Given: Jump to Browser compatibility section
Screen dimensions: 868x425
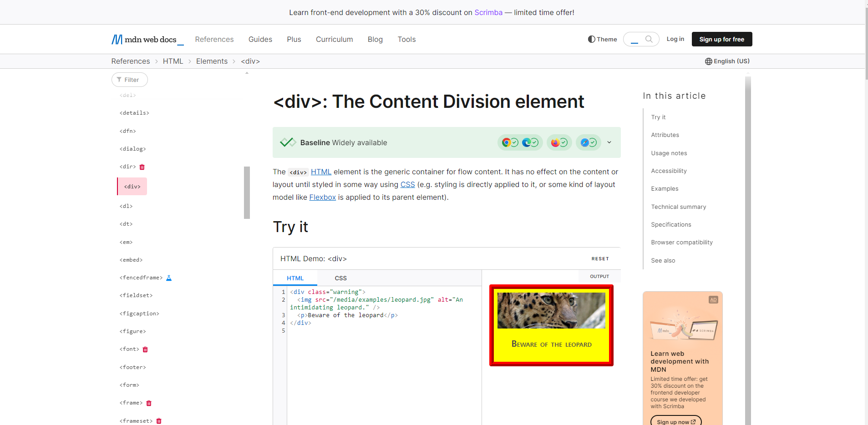Looking at the screenshot, I should click(x=682, y=243).
